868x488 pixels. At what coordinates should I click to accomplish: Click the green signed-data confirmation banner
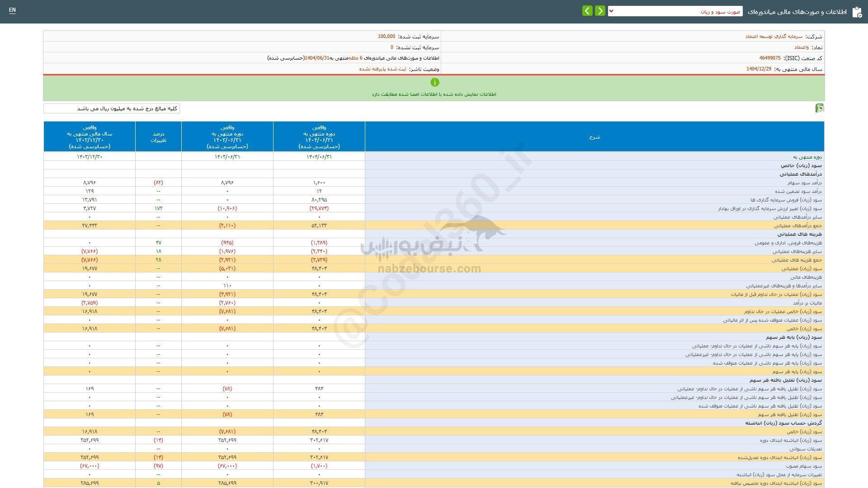coord(434,94)
